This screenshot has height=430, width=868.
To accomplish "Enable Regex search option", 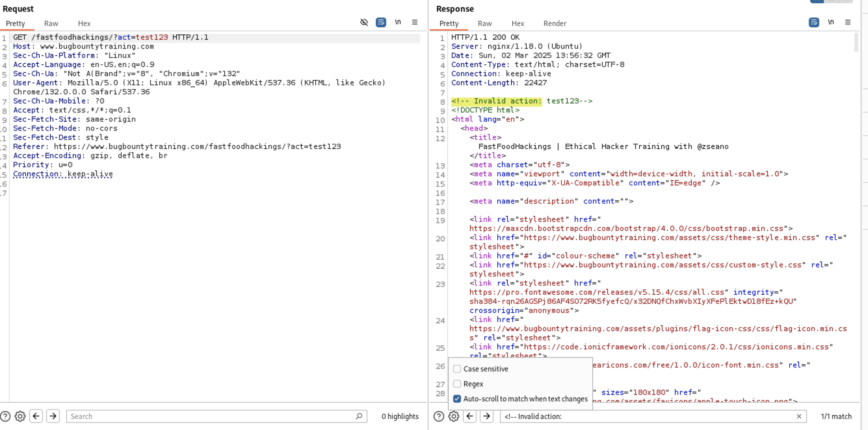I will point(457,383).
